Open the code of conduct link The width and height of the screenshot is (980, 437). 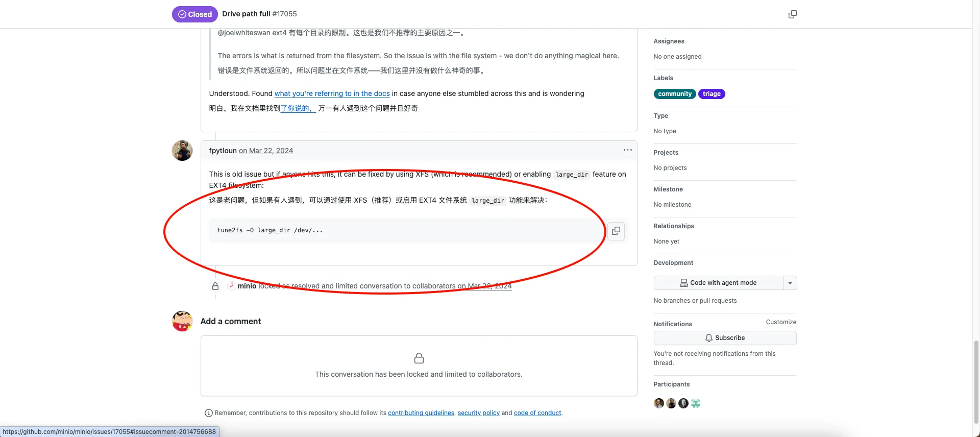(537, 413)
